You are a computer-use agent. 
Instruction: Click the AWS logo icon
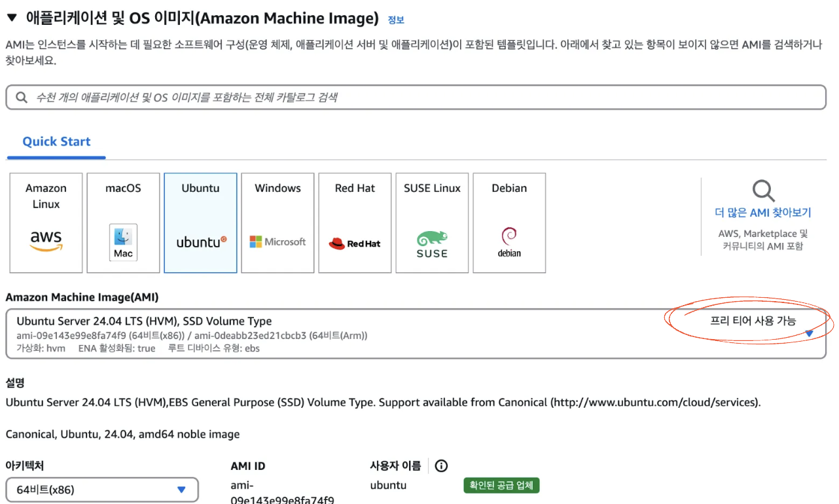[x=46, y=241]
